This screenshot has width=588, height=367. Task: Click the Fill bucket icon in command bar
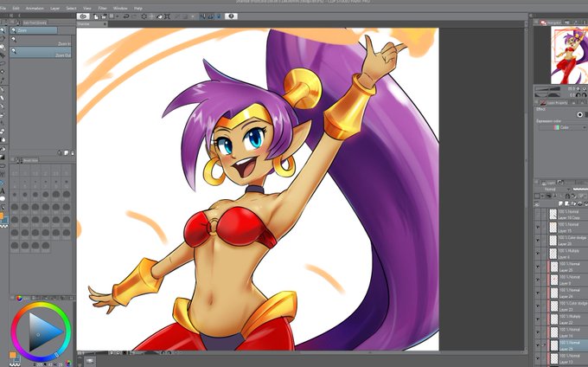click(159, 16)
